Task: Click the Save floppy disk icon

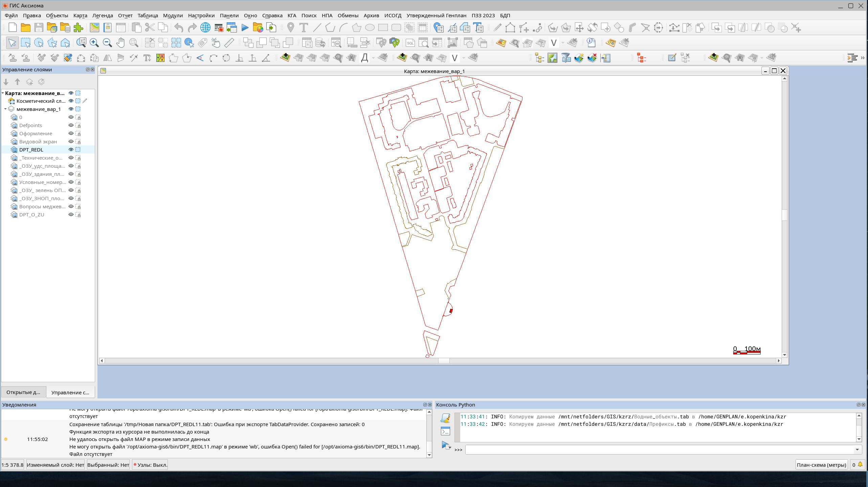Action: tap(39, 28)
